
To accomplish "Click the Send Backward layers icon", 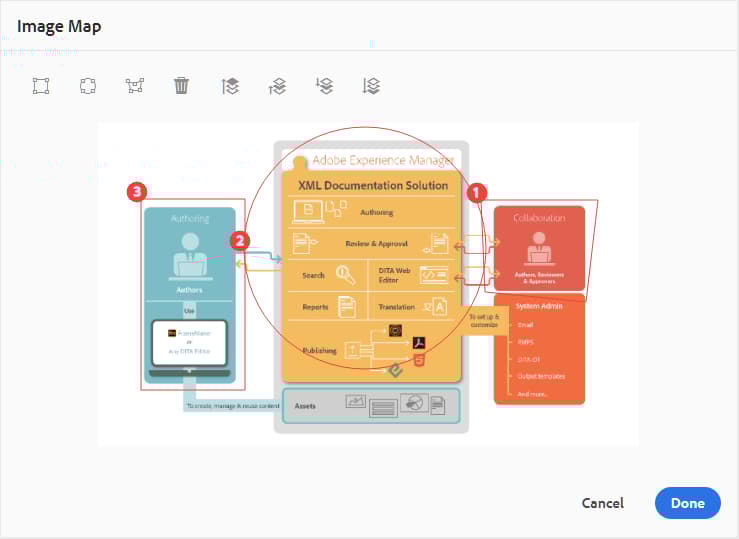I will 324,86.
